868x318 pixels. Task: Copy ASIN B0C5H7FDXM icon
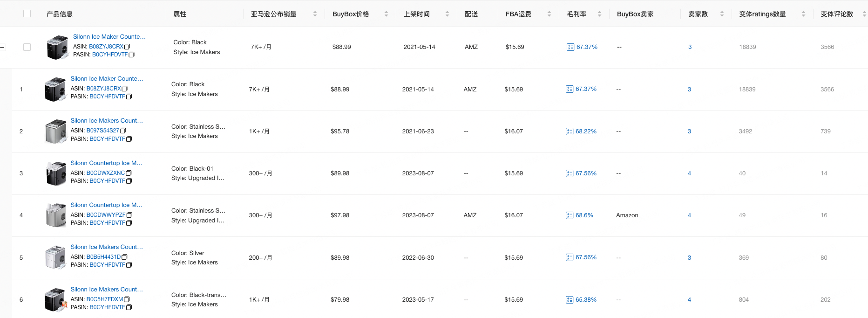(x=127, y=299)
